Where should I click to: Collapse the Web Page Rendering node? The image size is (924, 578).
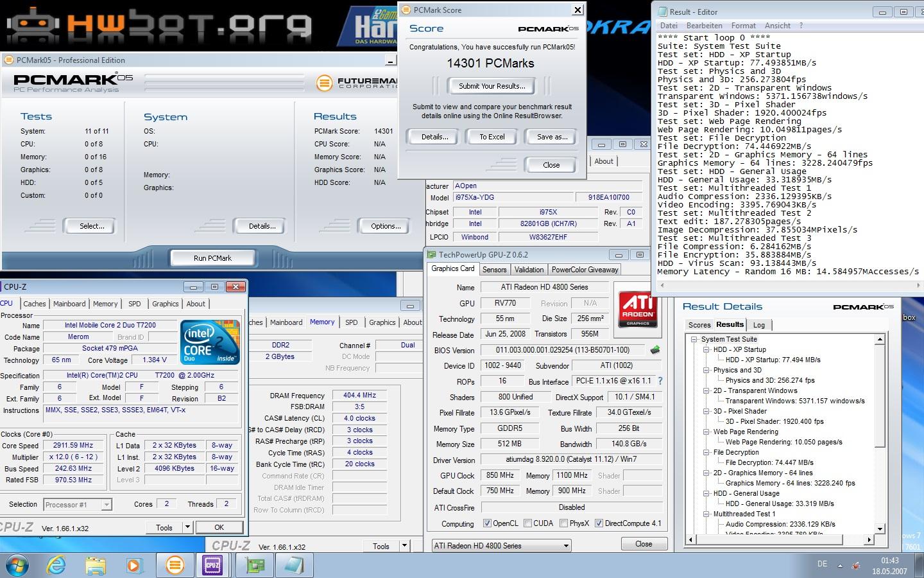(x=706, y=432)
